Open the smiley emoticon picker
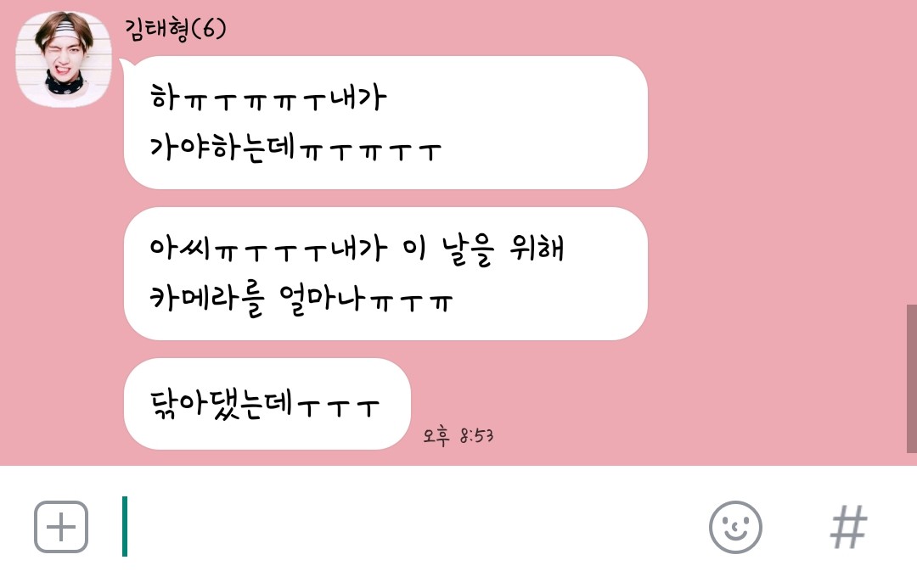The width and height of the screenshot is (917, 588). 735,527
